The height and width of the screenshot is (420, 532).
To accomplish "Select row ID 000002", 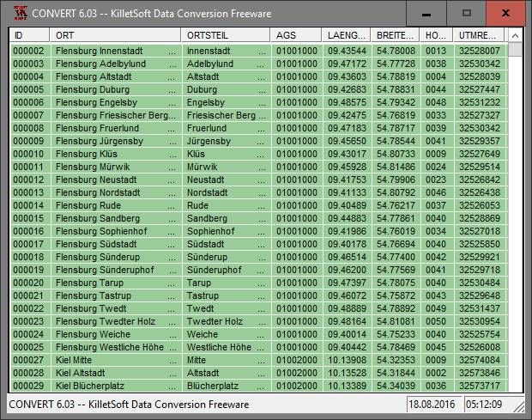I will pos(28,51).
